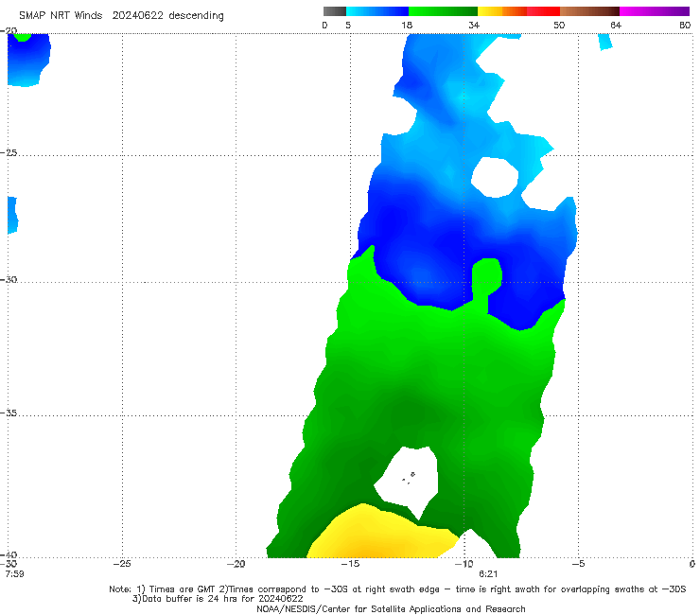The width and height of the screenshot is (700, 615).
Task: Click the latitude axis label '-35'
Action: [x=9, y=413]
